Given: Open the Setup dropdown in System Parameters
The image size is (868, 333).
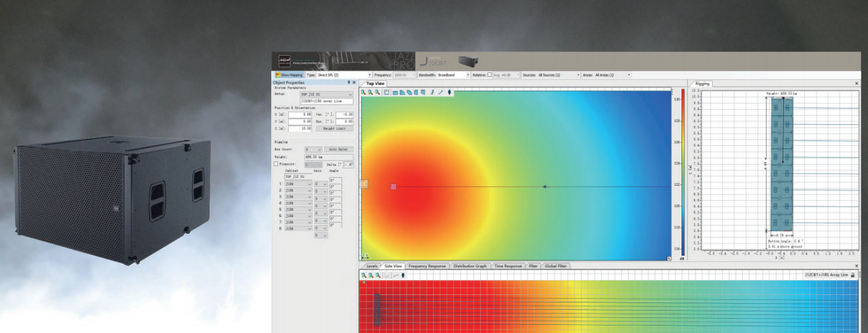Looking at the screenshot, I should [326, 94].
